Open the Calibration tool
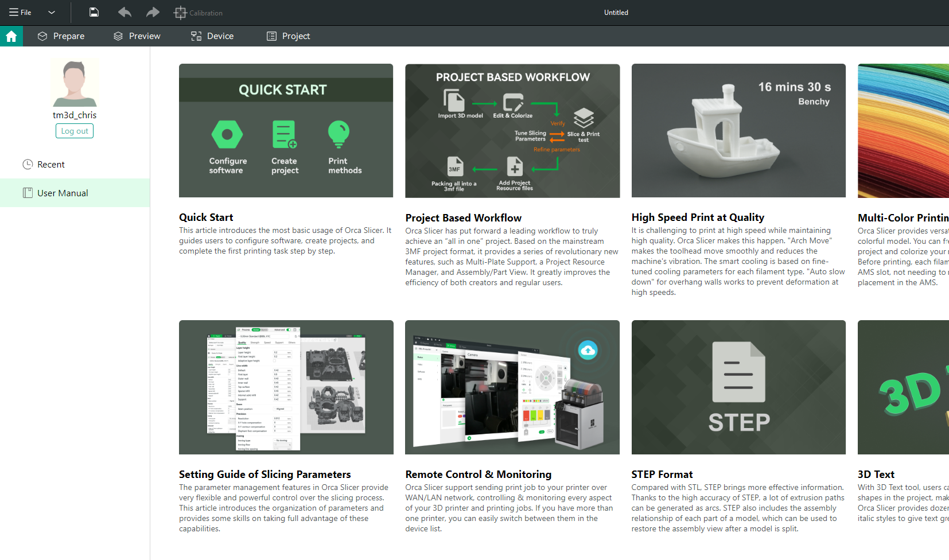Screen dimensions: 949x560 pos(199,13)
